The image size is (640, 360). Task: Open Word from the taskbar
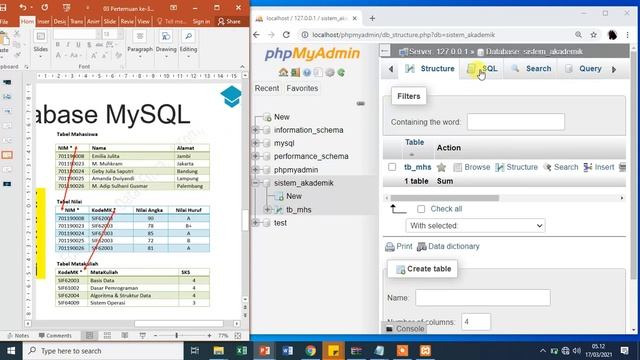pyautogui.click(x=287, y=351)
